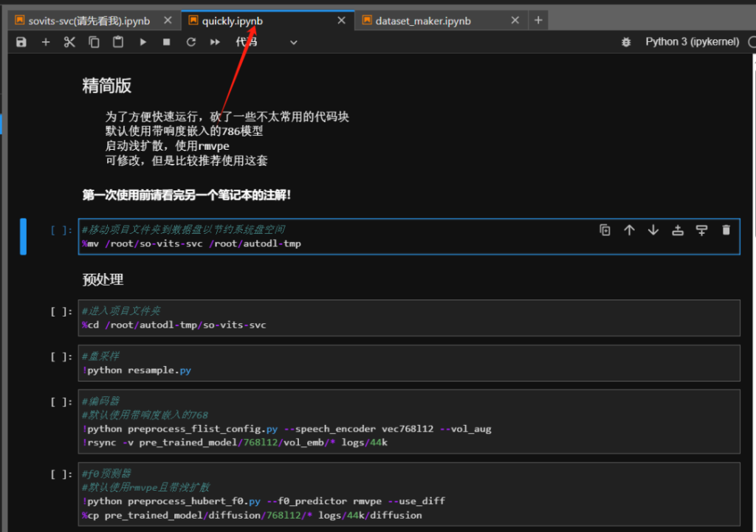Restart the kernel using the circular arrow
The height and width of the screenshot is (532, 756).
point(190,42)
